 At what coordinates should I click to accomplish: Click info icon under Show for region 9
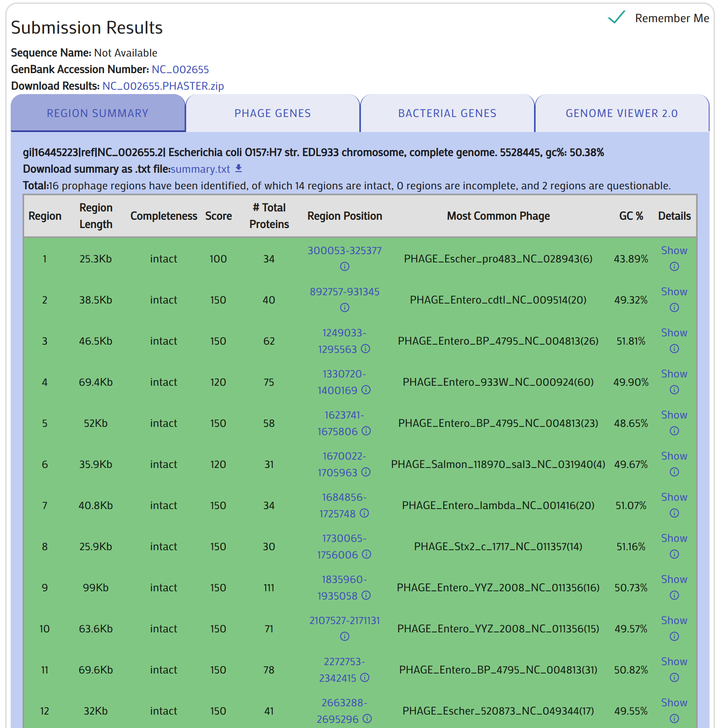tap(674, 596)
